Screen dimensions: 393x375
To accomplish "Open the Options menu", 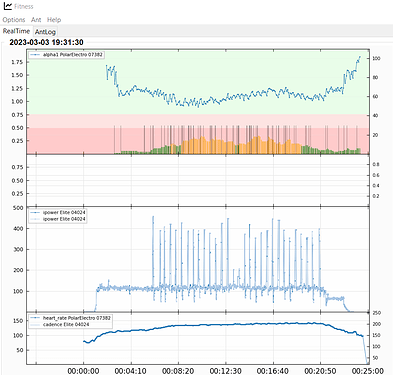I will point(14,20).
